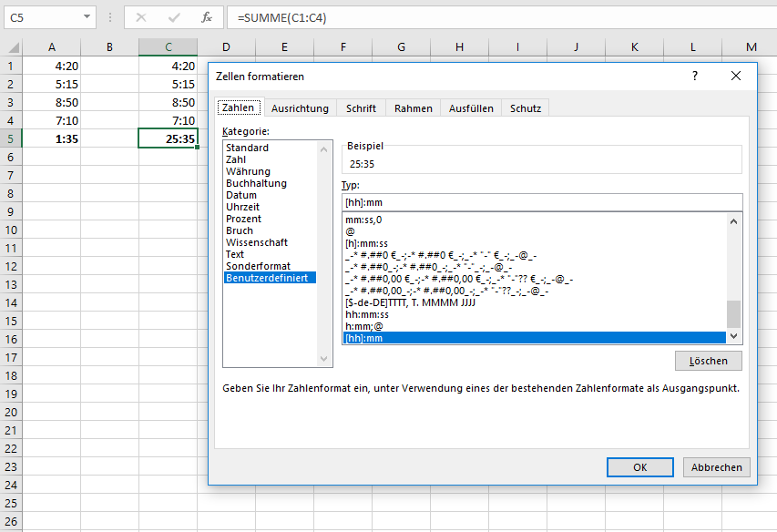Image resolution: width=777 pixels, height=532 pixels.
Task: Choose the mm:ss,0 format in the list
Action: (535, 220)
